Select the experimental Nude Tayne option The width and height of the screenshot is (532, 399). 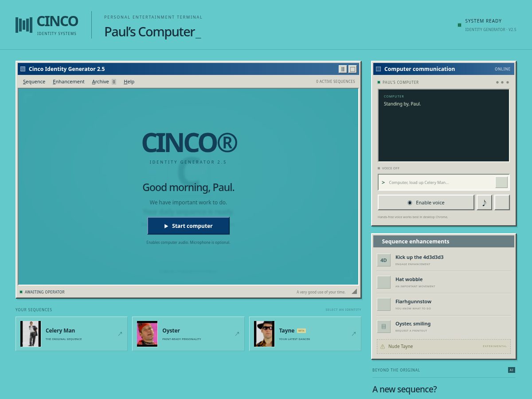[444, 347]
